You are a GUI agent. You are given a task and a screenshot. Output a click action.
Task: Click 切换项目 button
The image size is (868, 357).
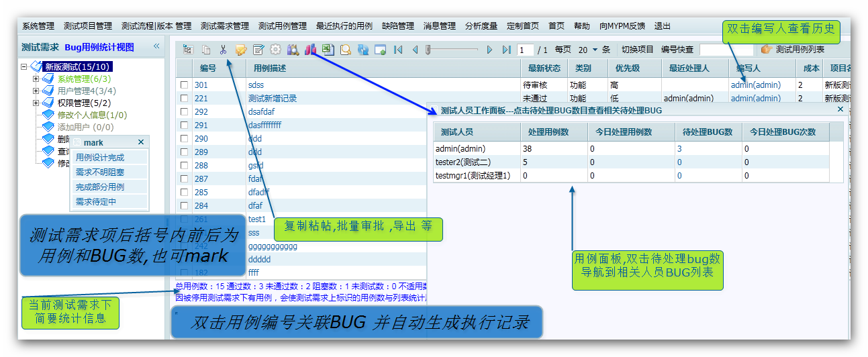click(638, 50)
